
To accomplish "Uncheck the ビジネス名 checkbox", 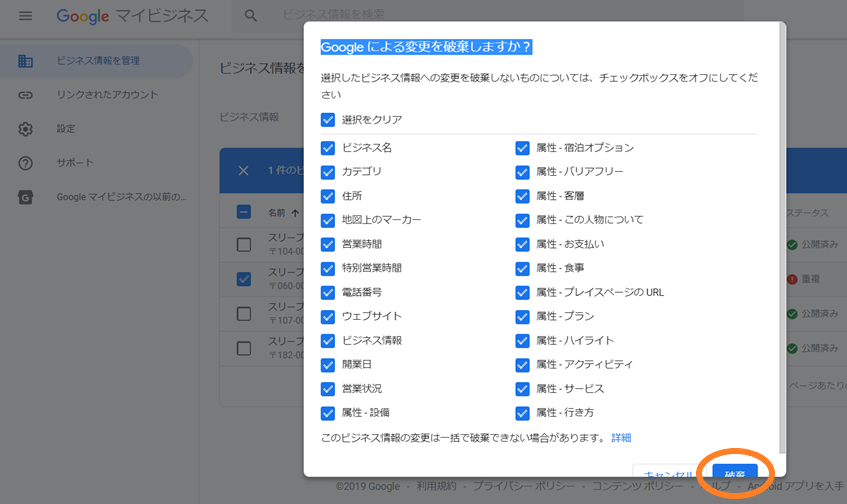I will [x=328, y=148].
